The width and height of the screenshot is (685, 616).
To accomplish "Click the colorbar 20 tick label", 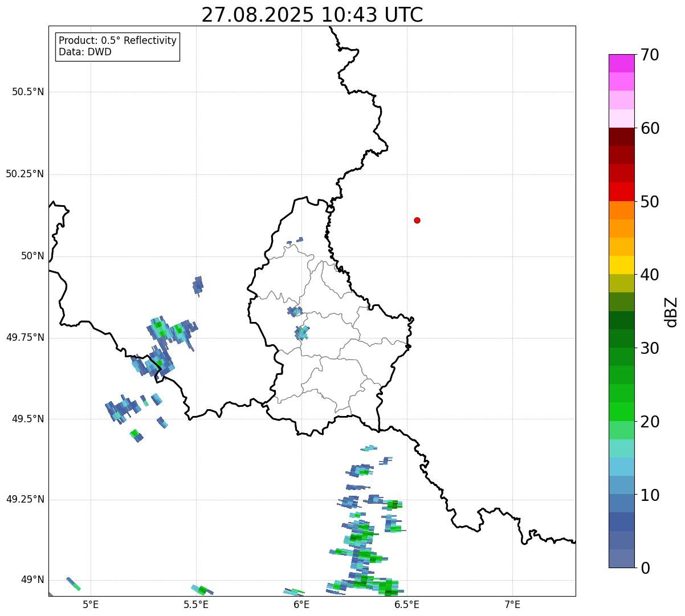I will [650, 422].
